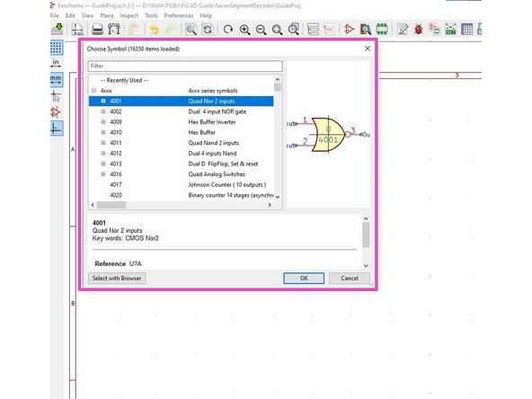Toggle show hidden pins

57,112
